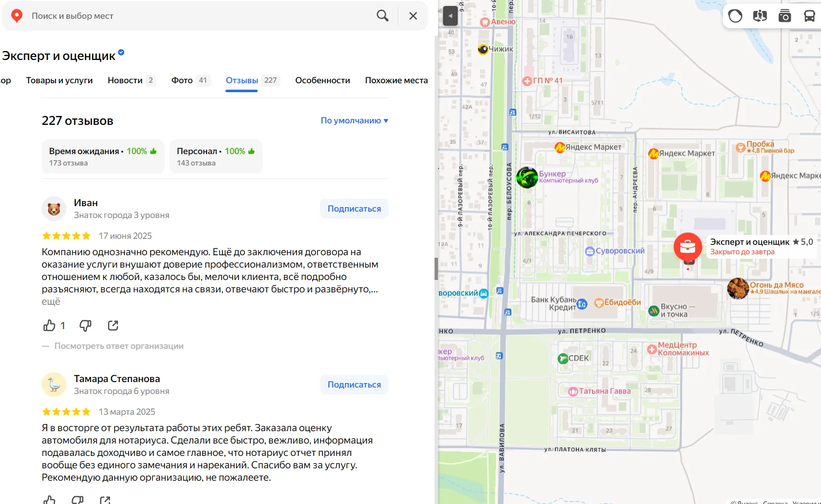Click the CDEK map marker

pos(563,358)
